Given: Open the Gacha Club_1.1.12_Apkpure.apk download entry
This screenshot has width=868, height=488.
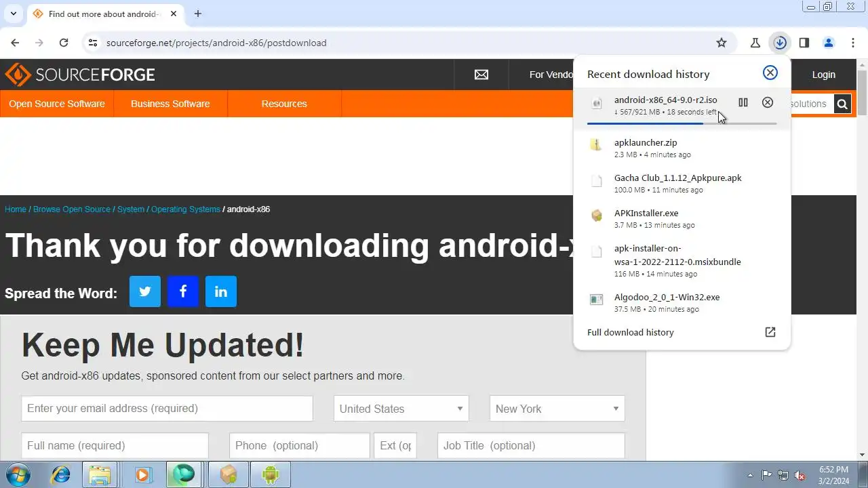Looking at the screenshot, I should click(682, 184).
